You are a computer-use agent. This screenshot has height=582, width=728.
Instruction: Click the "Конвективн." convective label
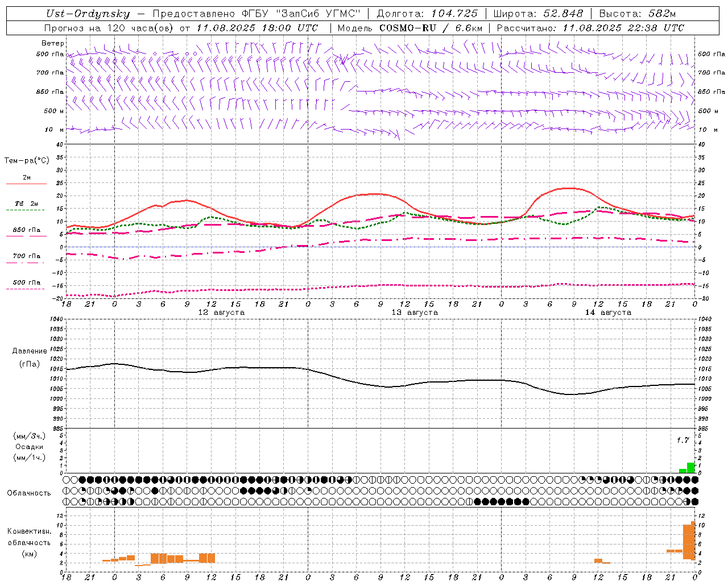point(30,531)
